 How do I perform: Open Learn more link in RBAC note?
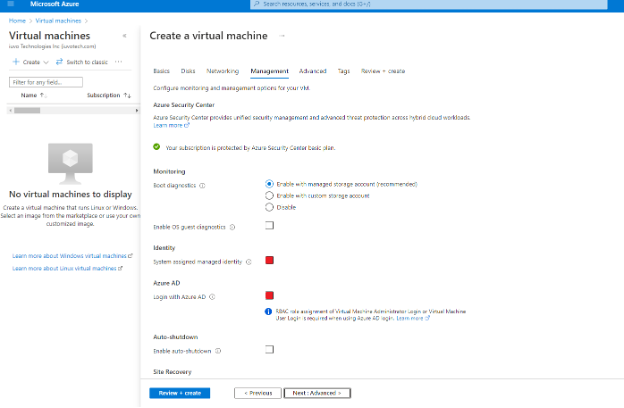[413, 318]
